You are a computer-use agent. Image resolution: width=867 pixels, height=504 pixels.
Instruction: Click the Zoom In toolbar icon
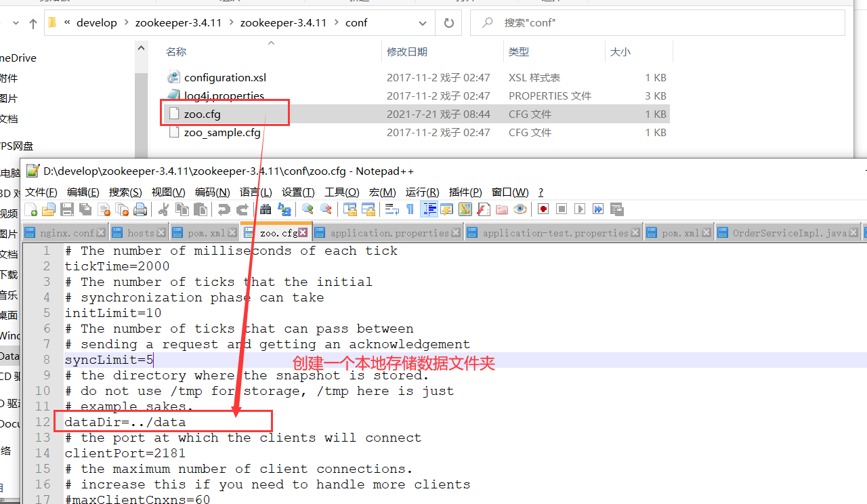[308, 209]
